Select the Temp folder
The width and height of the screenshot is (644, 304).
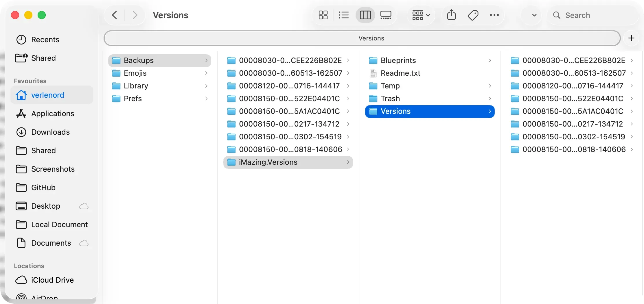(x=430, y=86)
